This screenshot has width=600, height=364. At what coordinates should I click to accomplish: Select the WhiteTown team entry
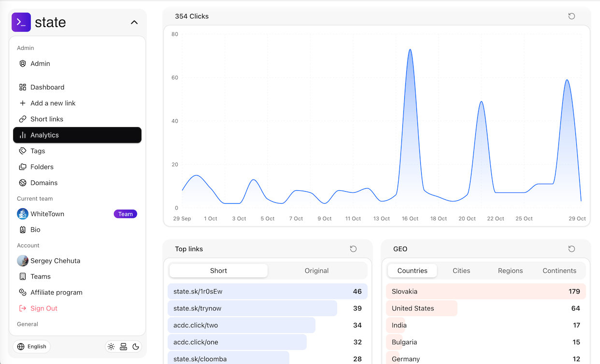pos(48,213)
